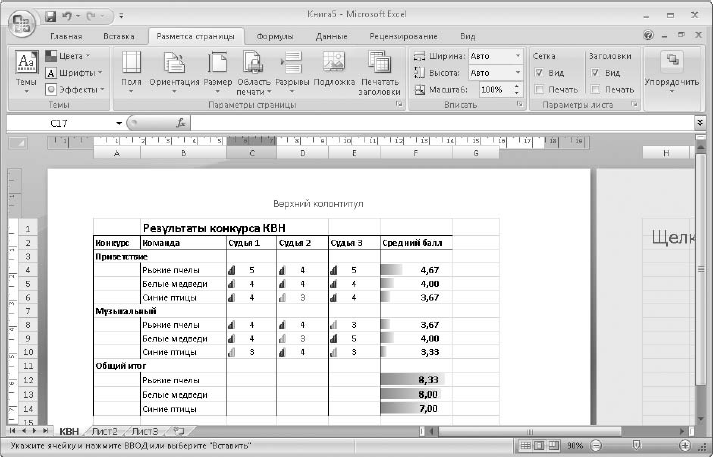Expand the Ширина (Width) dropdown

coord(518,56)
